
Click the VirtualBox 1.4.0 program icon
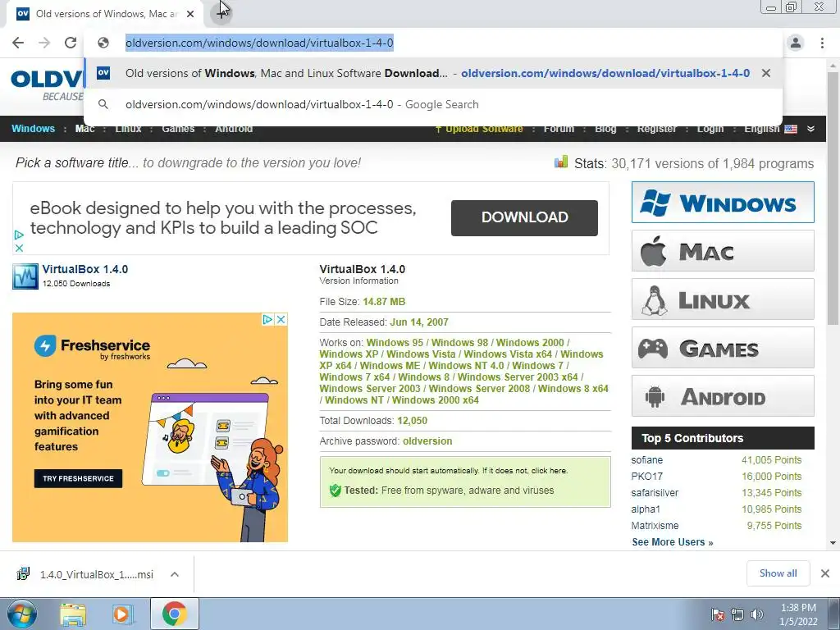pyautogui.click(x=25, y=276)
